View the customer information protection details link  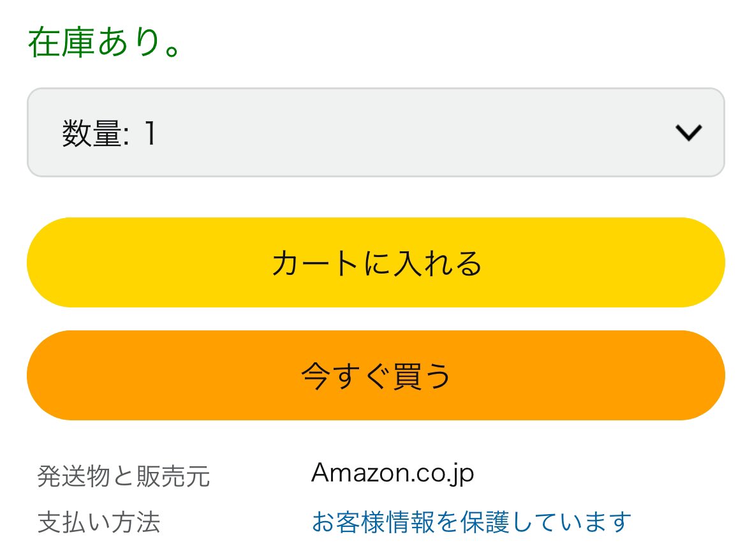pyautogui.click(x=471, y=522)
